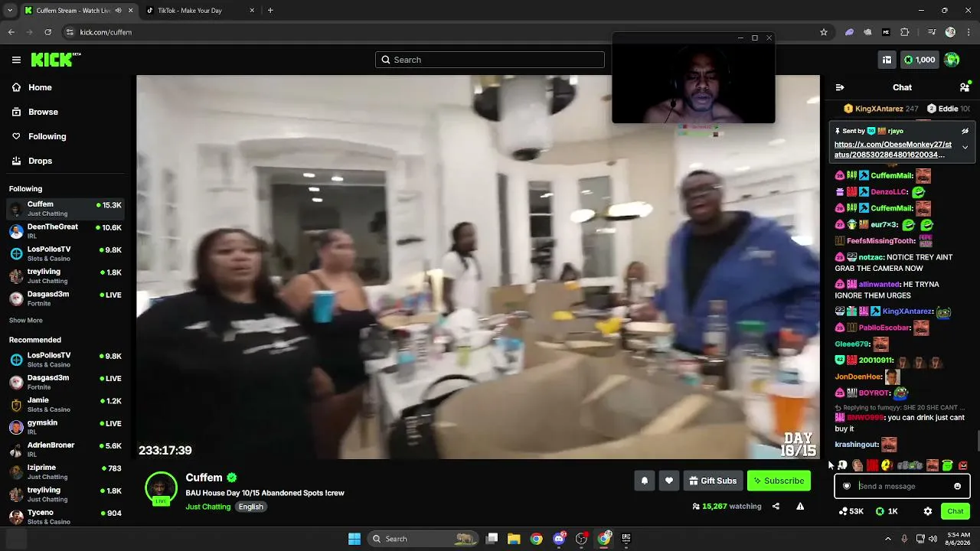Screen dimensions: 980x551
Task: Click the chat identity shield icon
Action: [846, 486]
